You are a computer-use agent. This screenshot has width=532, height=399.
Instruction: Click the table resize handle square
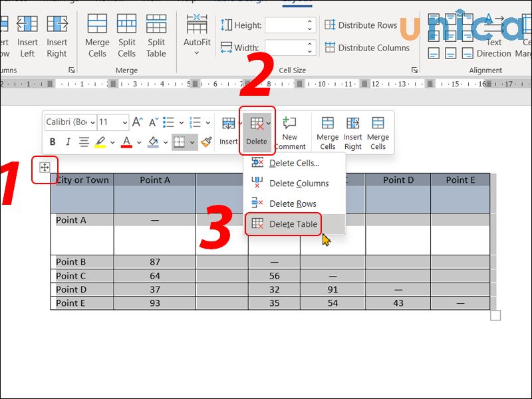495,315
